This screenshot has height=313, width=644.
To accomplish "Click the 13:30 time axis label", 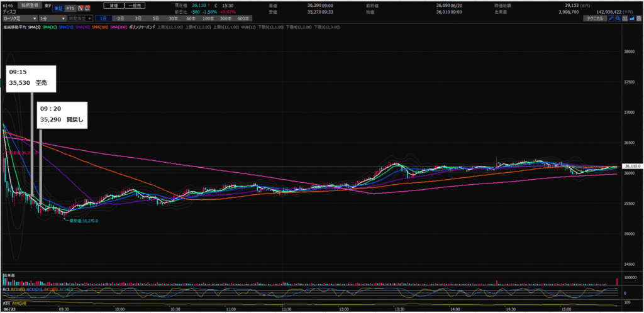I will tap(398, 309).
